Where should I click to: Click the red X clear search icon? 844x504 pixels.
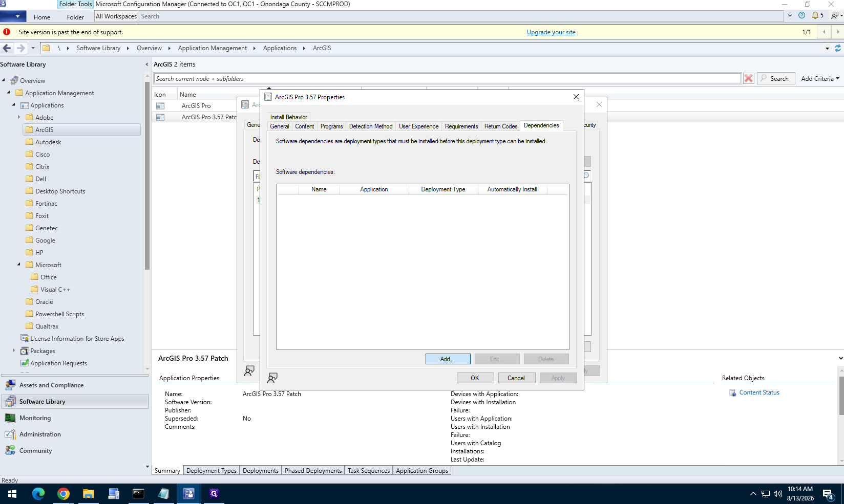point(749,78)
